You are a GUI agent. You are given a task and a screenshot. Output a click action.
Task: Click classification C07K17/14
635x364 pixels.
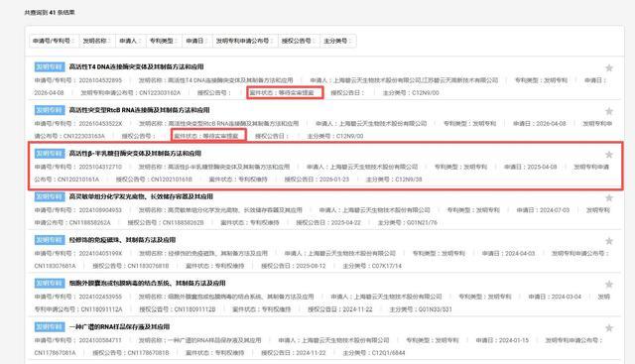(x=387, y=266)
